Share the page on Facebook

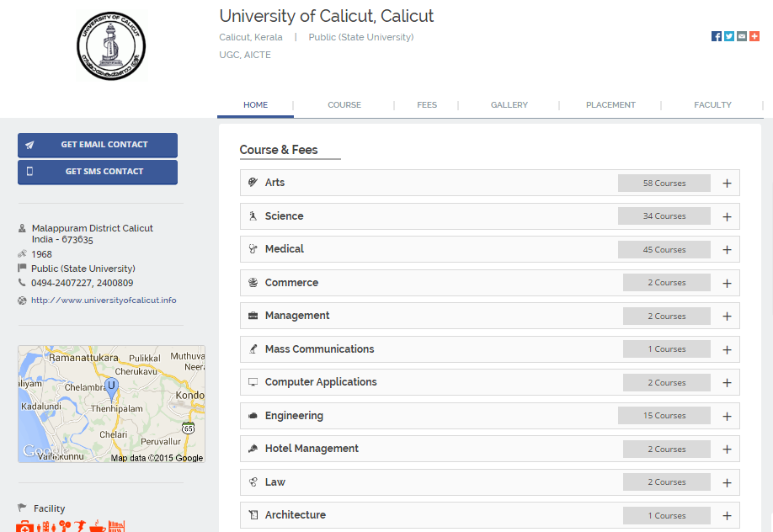pos(717,36)
